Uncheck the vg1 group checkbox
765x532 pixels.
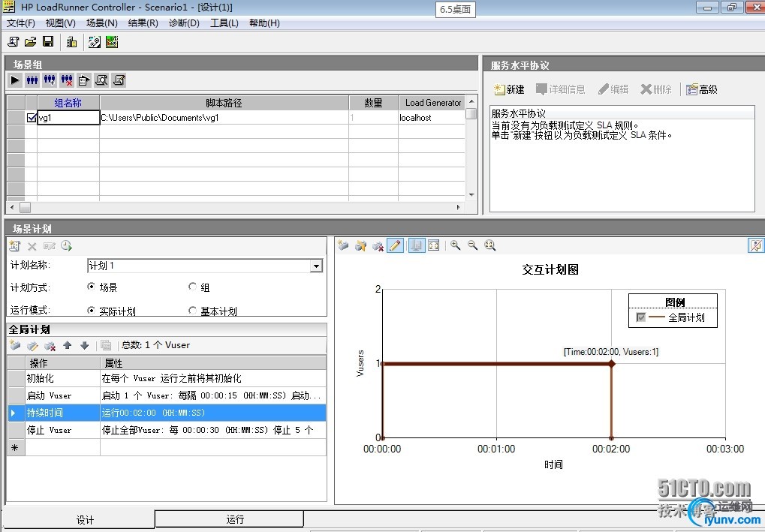point(32,118)
